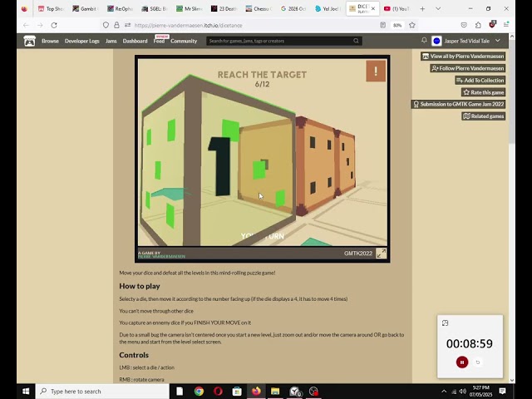Open the Browse menu
This screenshot has height=399, width=532.
[50, 41]
